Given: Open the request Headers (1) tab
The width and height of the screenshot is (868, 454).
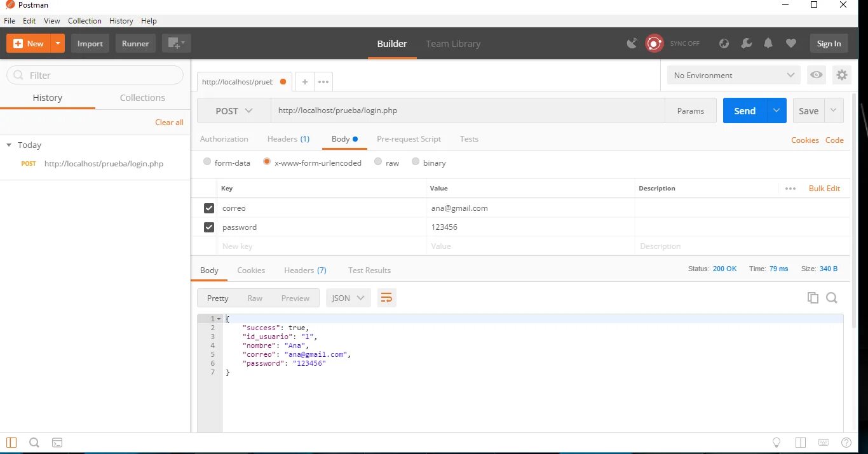Looking at the screenshot, I should tap(288, 139).
